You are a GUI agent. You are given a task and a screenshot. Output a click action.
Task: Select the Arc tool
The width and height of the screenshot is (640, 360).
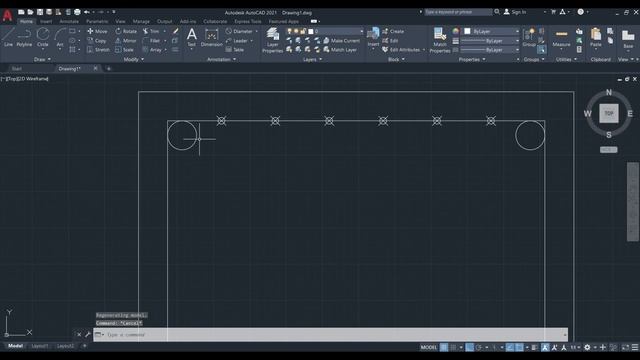coord(60,38)
